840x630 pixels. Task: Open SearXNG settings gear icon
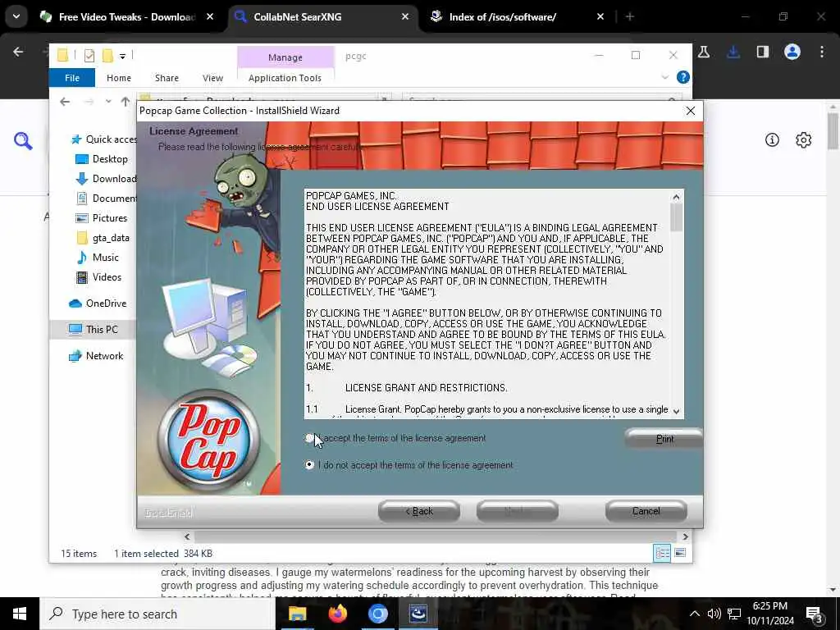pos(804,140)
